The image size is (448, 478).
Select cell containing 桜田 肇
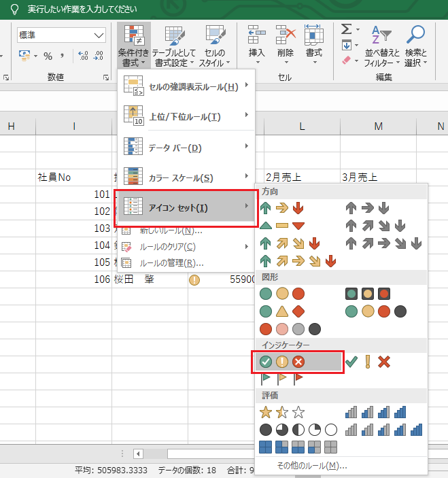click(x=150, y=279)
